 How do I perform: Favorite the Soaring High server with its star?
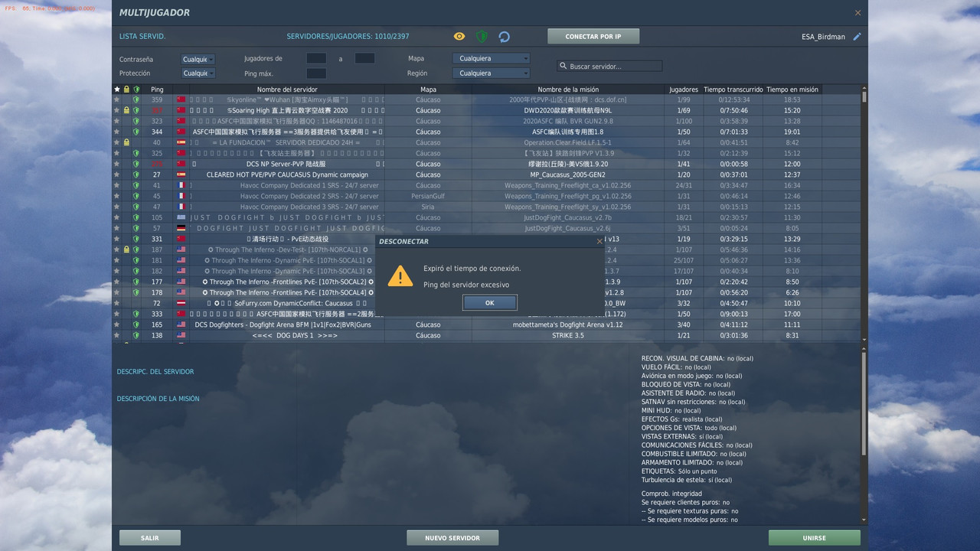click(x=117, y=110)
